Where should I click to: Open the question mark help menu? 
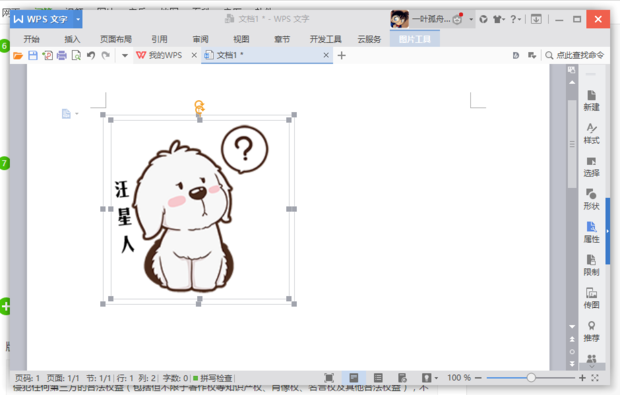tap(515, 19)
